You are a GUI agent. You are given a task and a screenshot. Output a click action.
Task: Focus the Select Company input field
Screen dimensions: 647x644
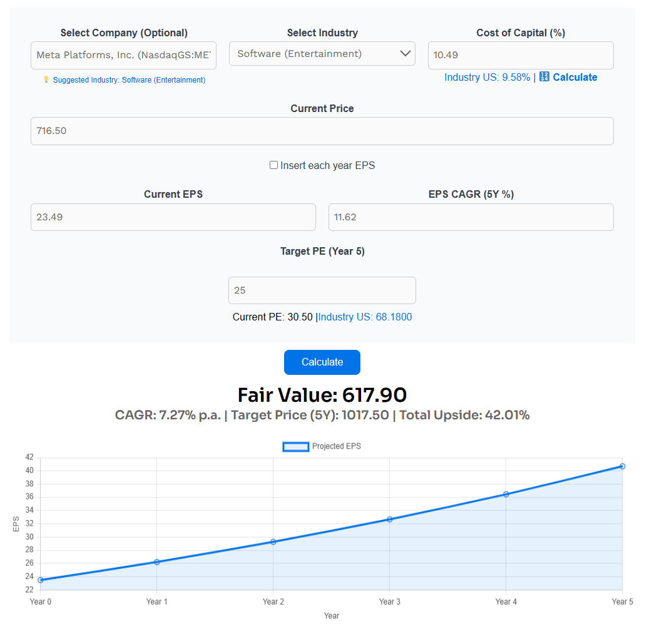(123, 55)
